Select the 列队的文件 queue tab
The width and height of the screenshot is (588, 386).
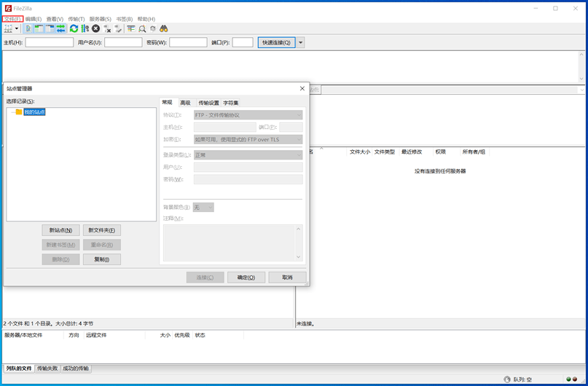click(19, 369)
